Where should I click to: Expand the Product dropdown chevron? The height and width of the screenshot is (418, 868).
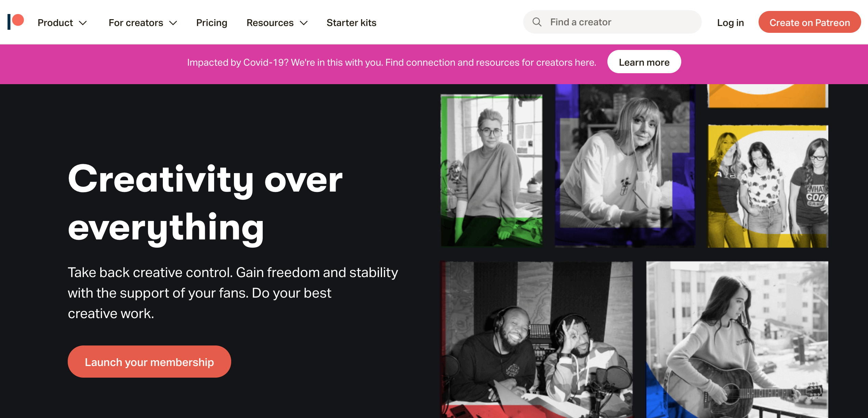pos(83,23)
